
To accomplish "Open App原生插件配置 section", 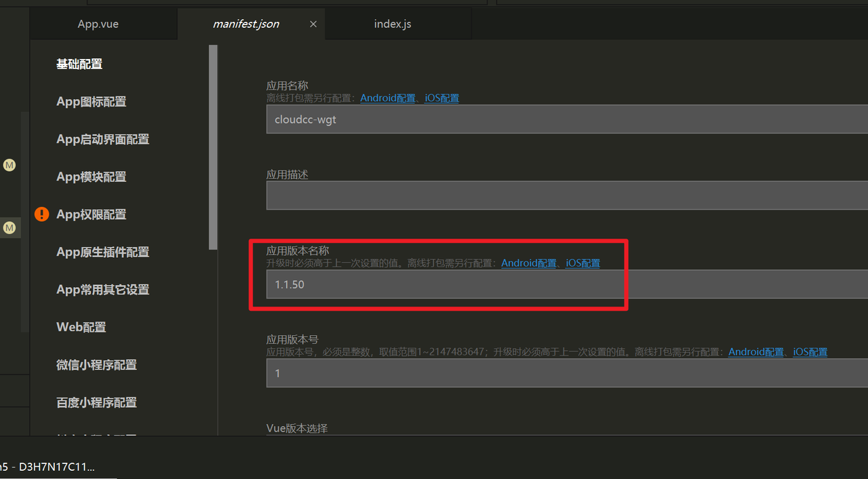I will coord(102,252).
